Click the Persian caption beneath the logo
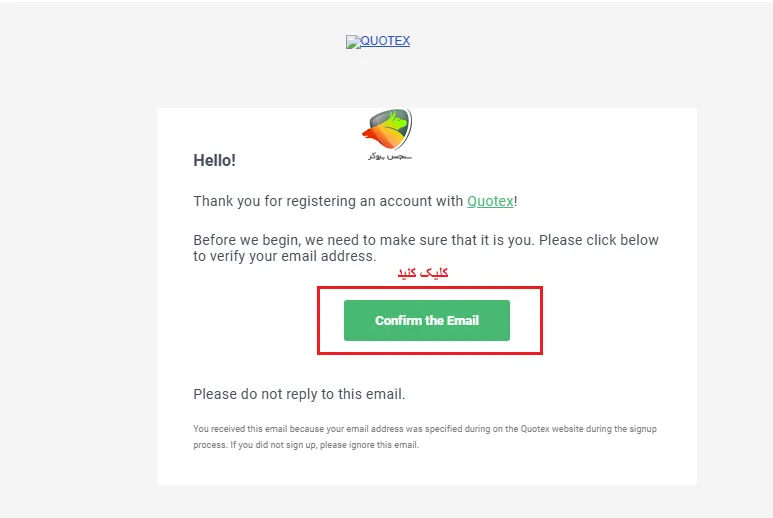The height and width of the screenshot is (518, 773). coord(388,157)
